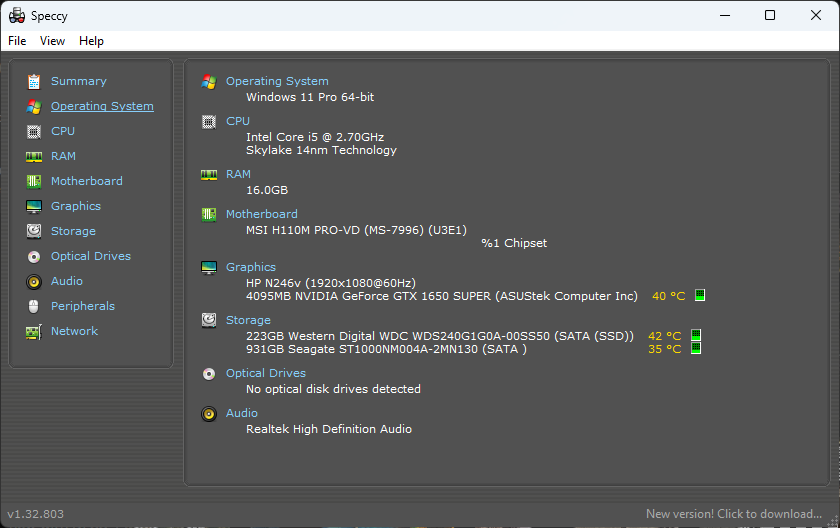The image size is (840, 528).
Task: Open the View menu
Action: [52, 41]
